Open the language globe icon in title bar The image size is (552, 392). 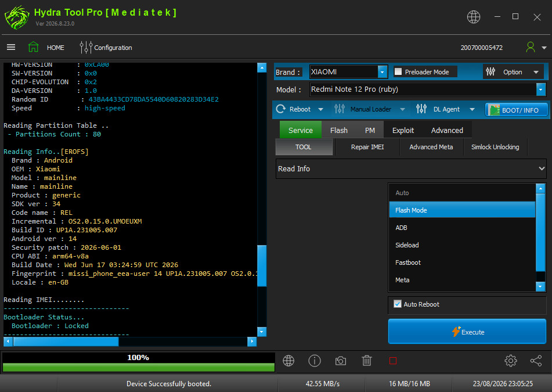tap(473, 17)
